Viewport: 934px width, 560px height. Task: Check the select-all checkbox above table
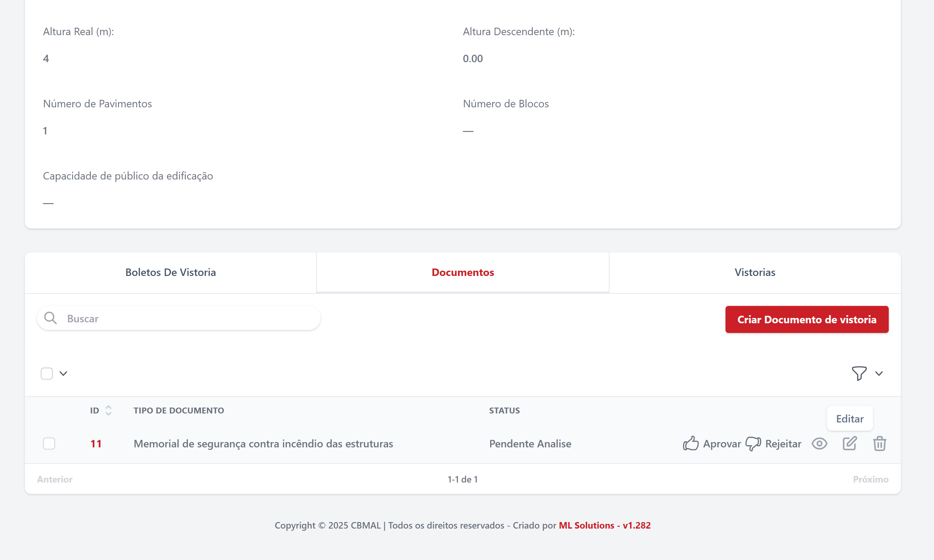tap(47, 374)
